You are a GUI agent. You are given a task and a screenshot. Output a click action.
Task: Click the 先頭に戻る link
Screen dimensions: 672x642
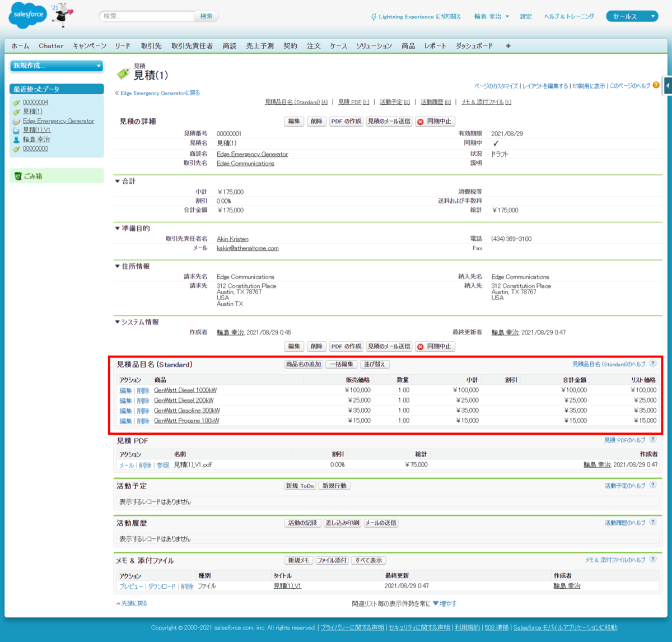(134, 603)
